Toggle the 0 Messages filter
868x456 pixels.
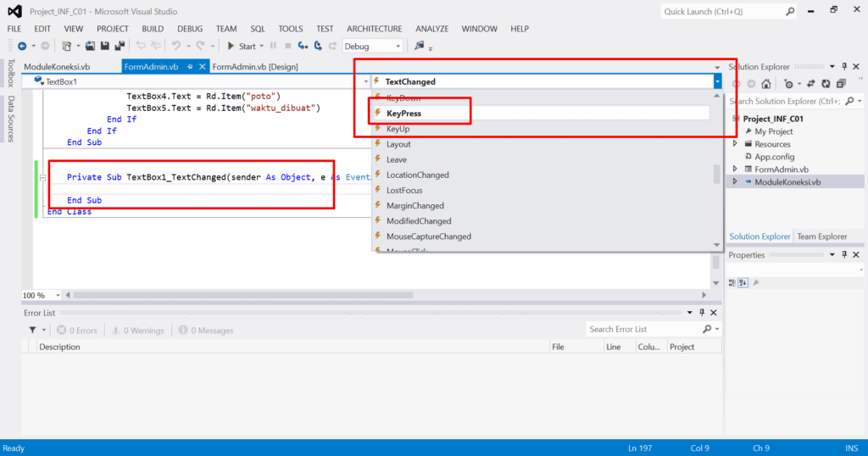pyautogui.click(x=205, y=330)
